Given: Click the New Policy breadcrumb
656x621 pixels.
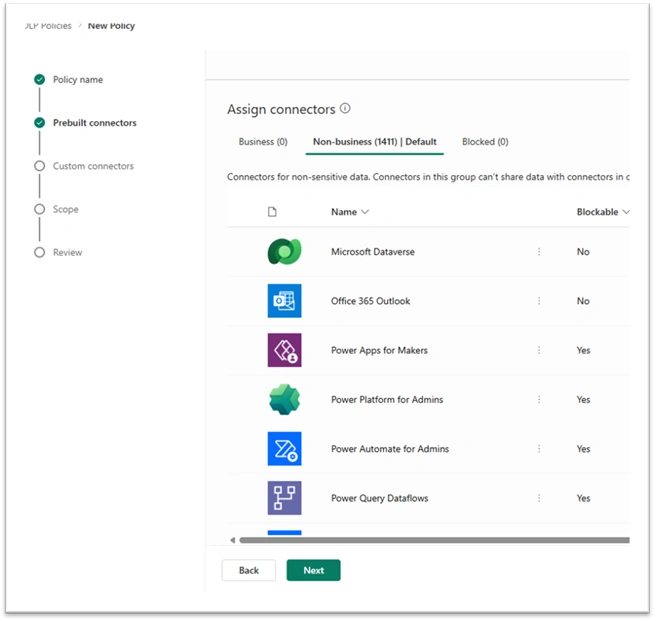Looking at the screenshot, I should pos(111,26).
